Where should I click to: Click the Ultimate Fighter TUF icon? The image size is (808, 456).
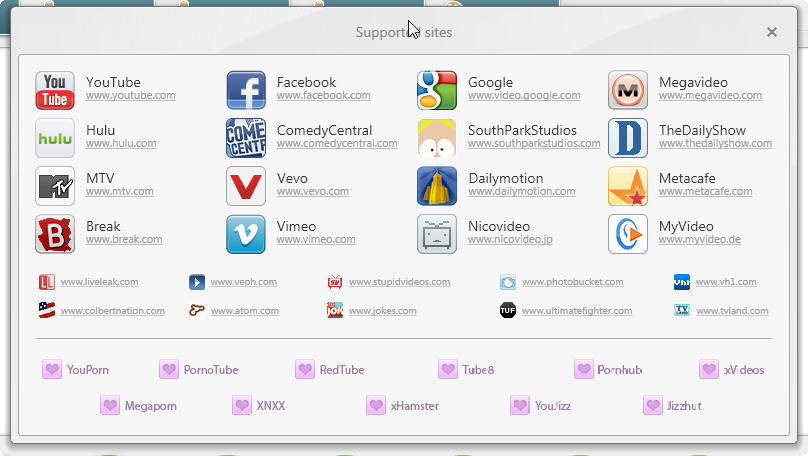[x=508, y=310]
